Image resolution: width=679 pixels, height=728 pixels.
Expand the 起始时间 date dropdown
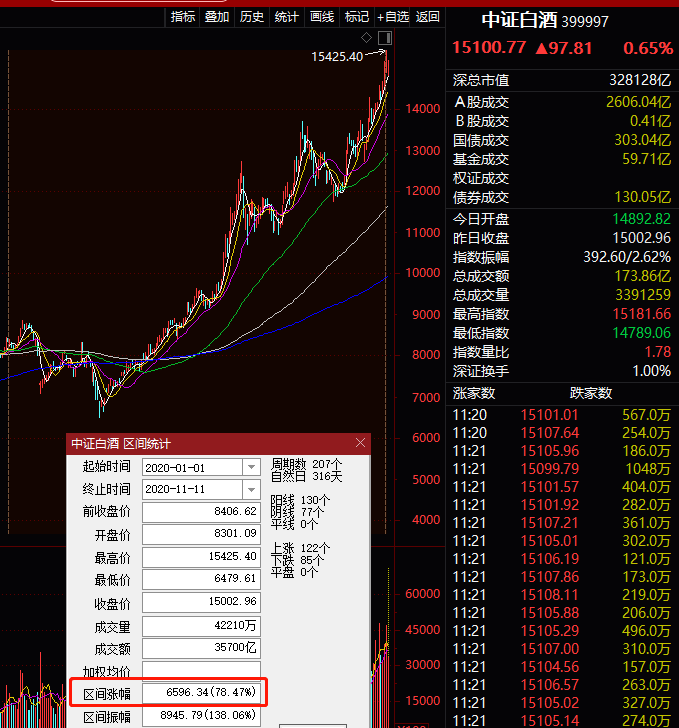coord(251,467)
